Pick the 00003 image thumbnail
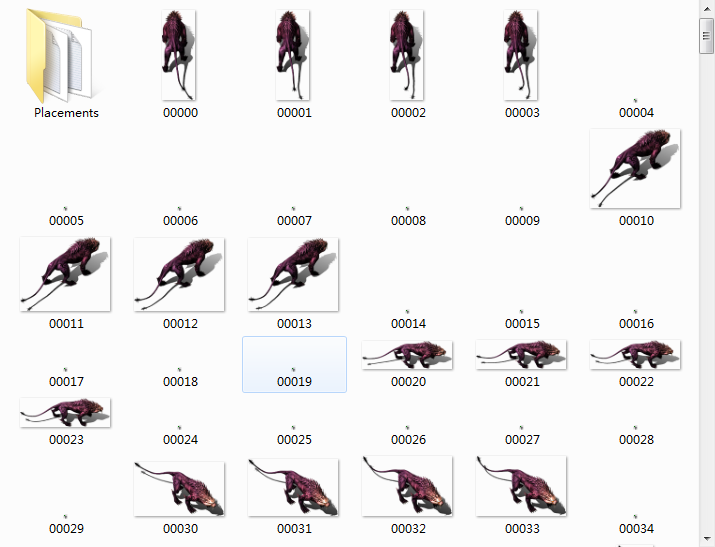This screenshot has height=547, width=715. 521,55
